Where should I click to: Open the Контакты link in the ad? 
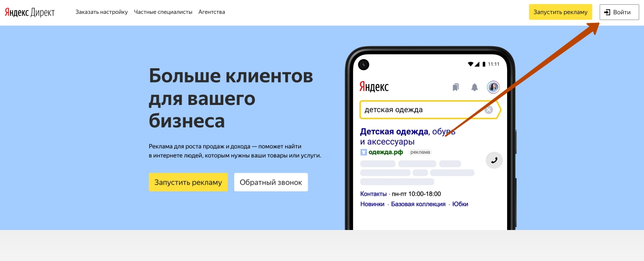tap(374, 194)
